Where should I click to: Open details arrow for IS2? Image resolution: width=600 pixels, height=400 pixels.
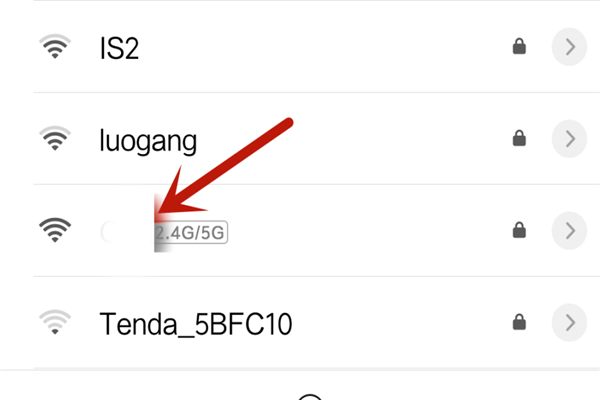(569, 47)
